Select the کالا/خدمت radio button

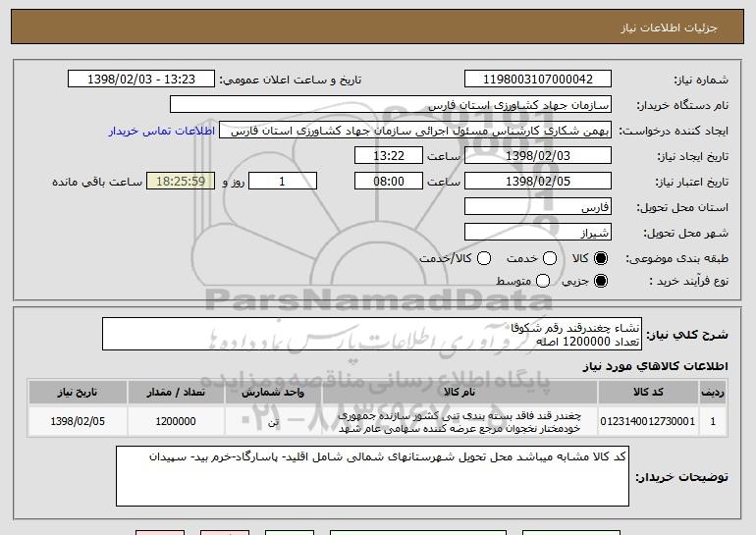point(484,258)
